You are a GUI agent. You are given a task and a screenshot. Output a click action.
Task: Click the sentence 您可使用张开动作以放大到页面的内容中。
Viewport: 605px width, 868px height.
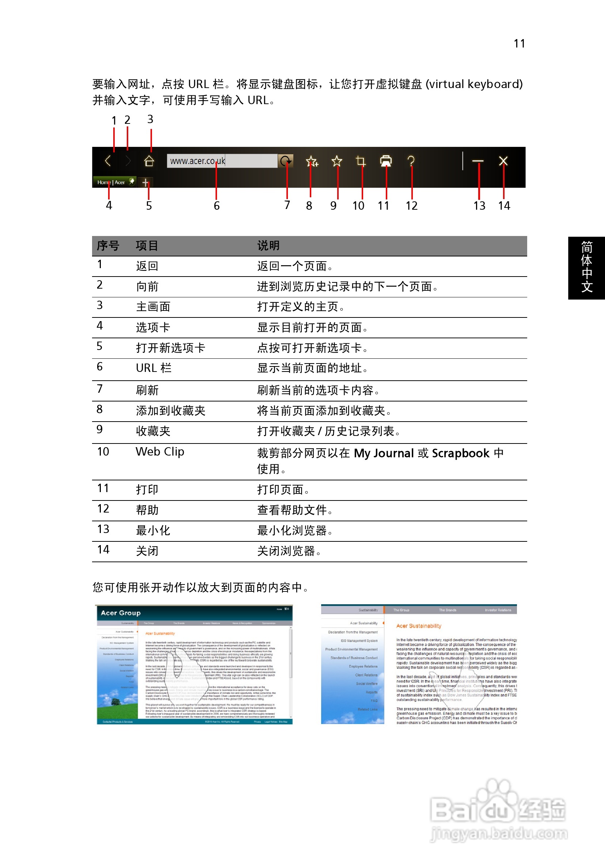[x=201, y=587]
